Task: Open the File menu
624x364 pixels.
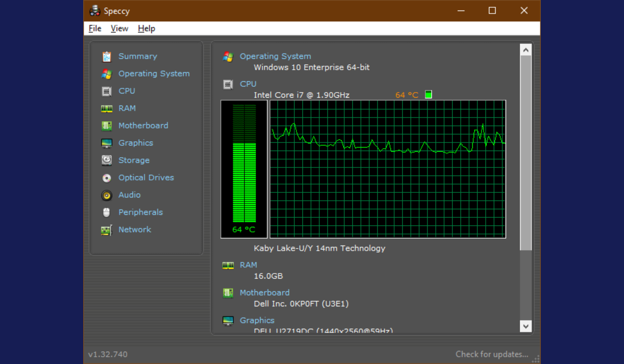Action: [x=95, y=29]
